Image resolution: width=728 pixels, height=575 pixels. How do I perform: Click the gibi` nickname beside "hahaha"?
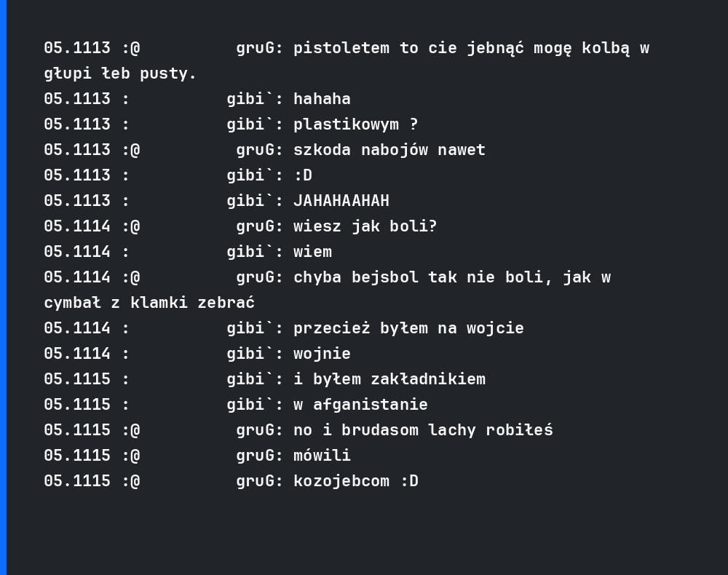250,99
